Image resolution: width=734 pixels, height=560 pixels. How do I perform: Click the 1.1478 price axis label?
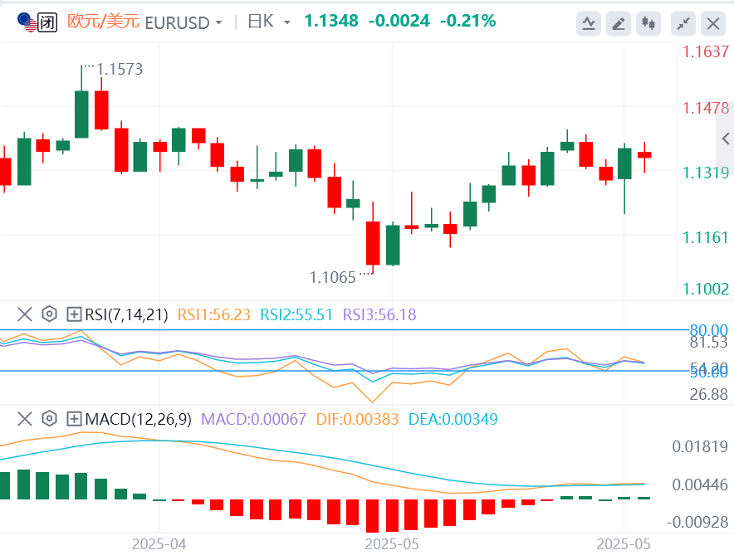click(x=706, y=108)
